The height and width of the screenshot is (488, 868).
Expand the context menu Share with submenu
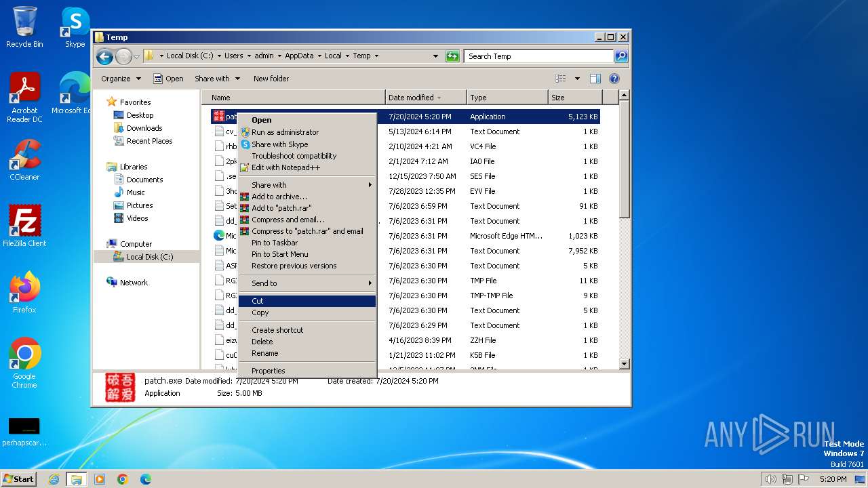coord(307,185)
